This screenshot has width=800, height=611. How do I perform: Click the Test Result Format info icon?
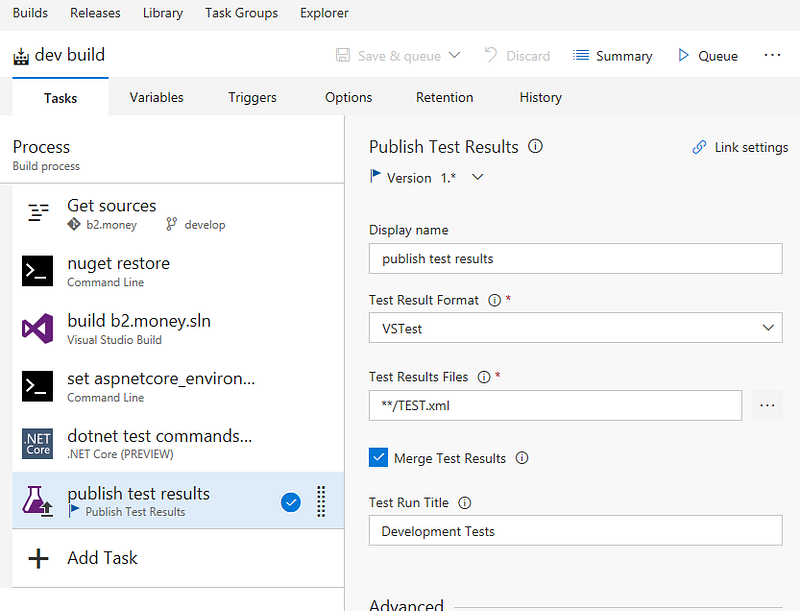coord(494,300)
